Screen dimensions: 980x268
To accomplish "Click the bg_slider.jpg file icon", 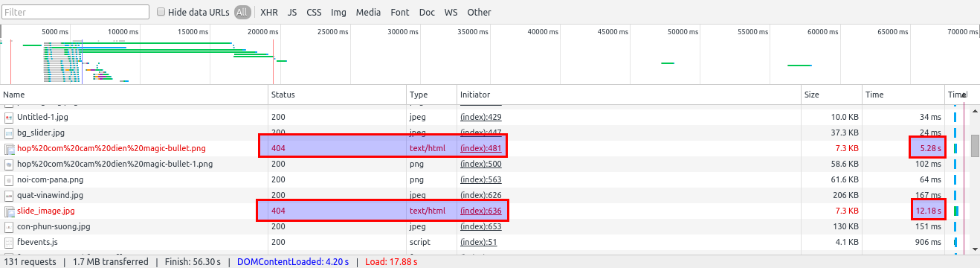I will [x=9, y=133].
